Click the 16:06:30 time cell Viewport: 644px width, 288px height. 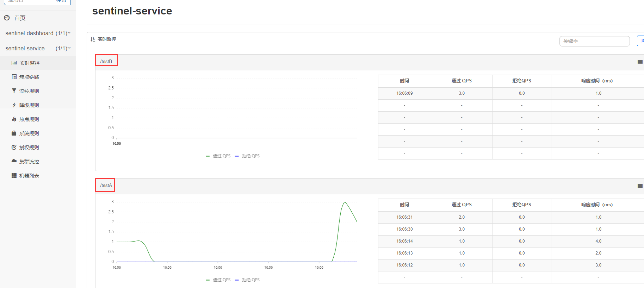(x=404, y=229)
